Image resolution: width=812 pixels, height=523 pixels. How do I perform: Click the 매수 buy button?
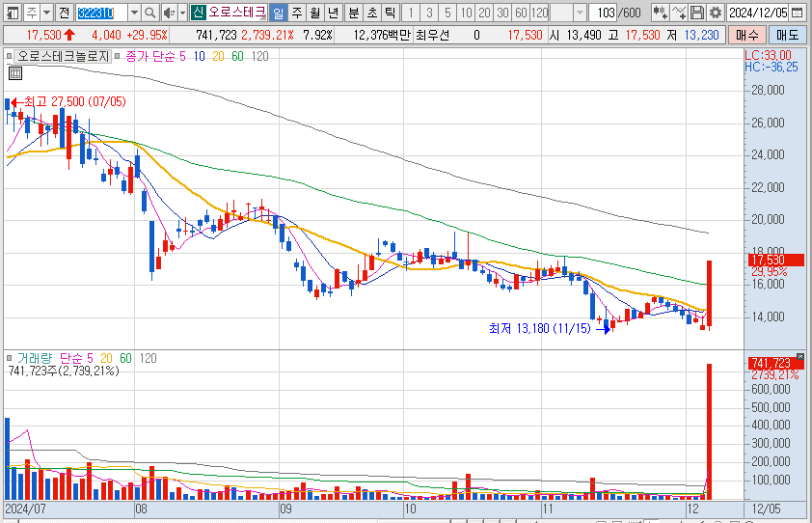pyautogui.click(x=746, y=36)
